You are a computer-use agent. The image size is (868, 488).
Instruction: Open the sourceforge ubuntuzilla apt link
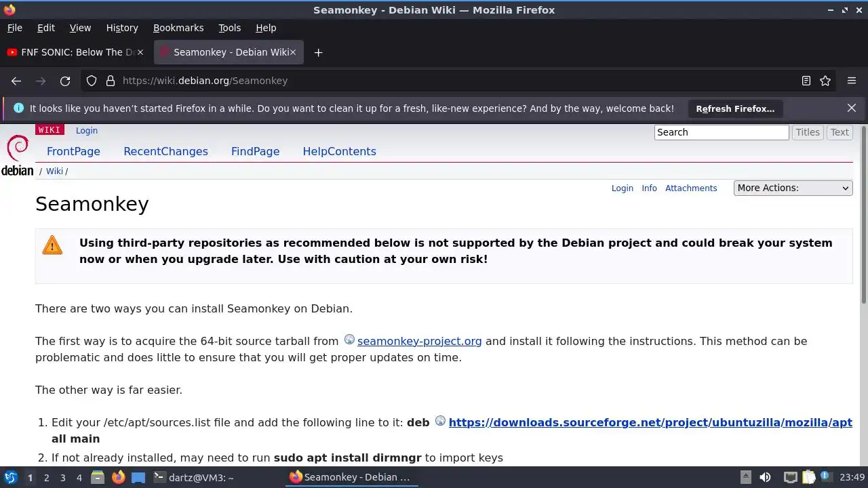tap(650, 422)
